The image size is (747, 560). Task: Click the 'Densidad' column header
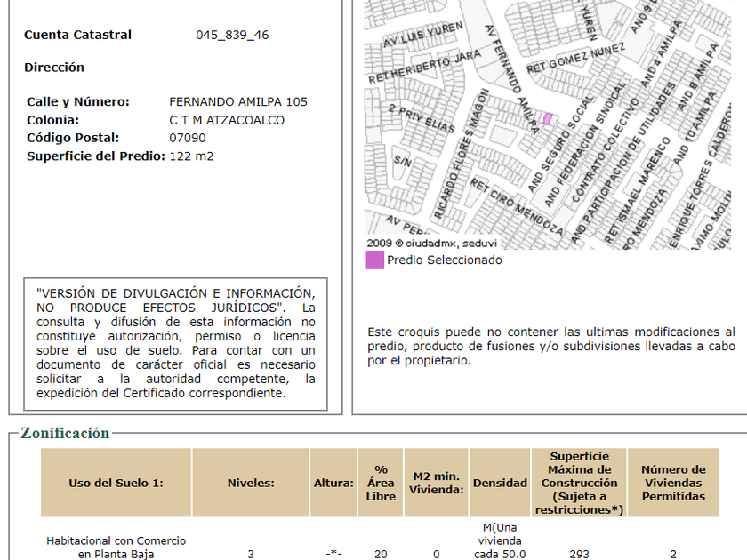click(x=500, y=483)
